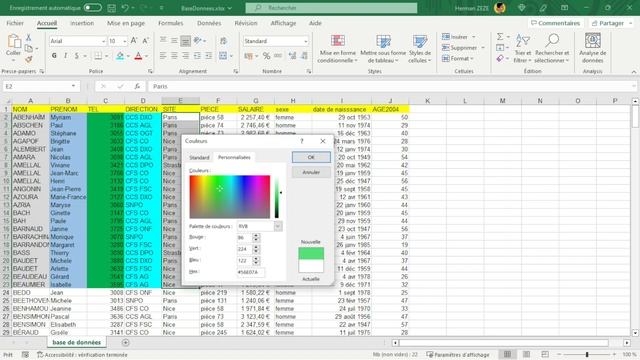Click the Format Painter brush icon
640x360 pixels.
pyautogui.click(x=29, y=59)
